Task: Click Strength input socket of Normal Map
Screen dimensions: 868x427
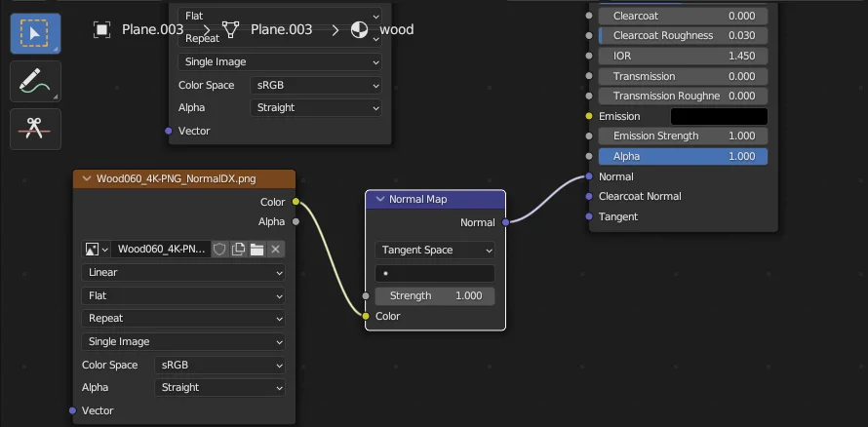Action: tap(366, 296)
